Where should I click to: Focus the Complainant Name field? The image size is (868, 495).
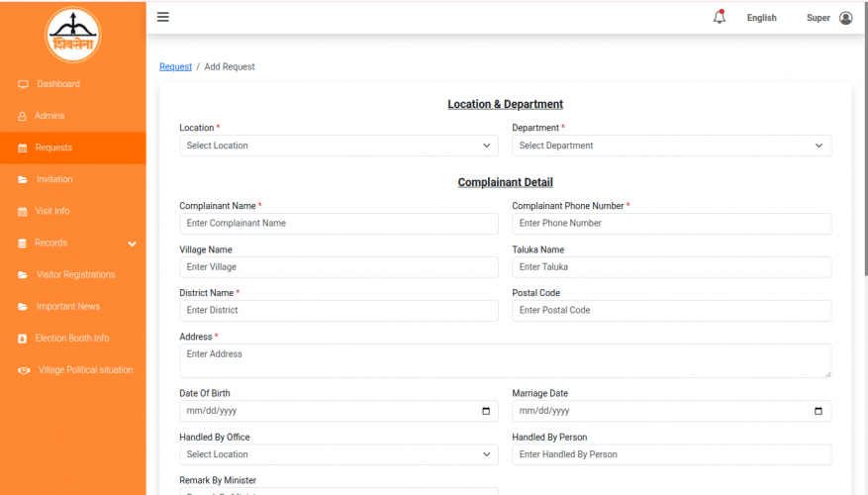tap(338, 224)
